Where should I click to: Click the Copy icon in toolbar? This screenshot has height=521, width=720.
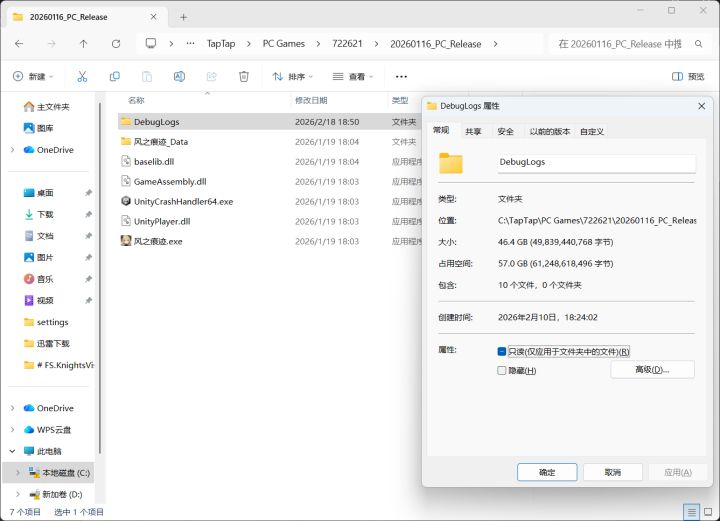tap(115, 76)
